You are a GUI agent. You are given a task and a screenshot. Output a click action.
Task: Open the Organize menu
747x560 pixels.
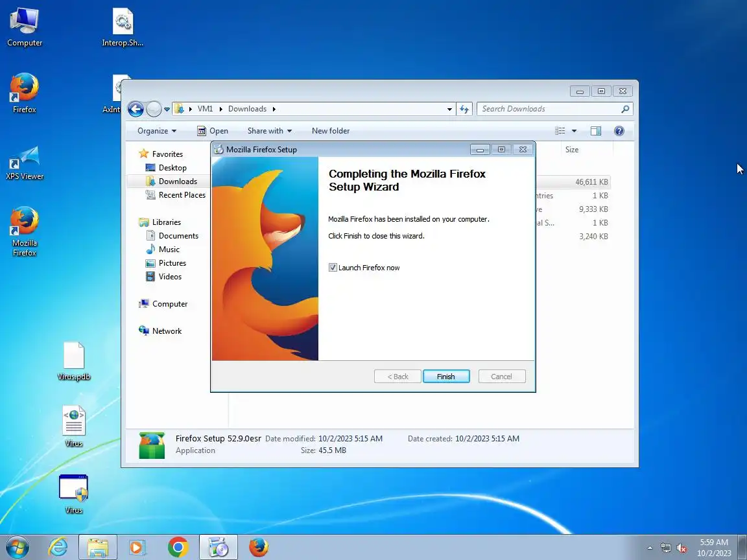coord(157,131)
